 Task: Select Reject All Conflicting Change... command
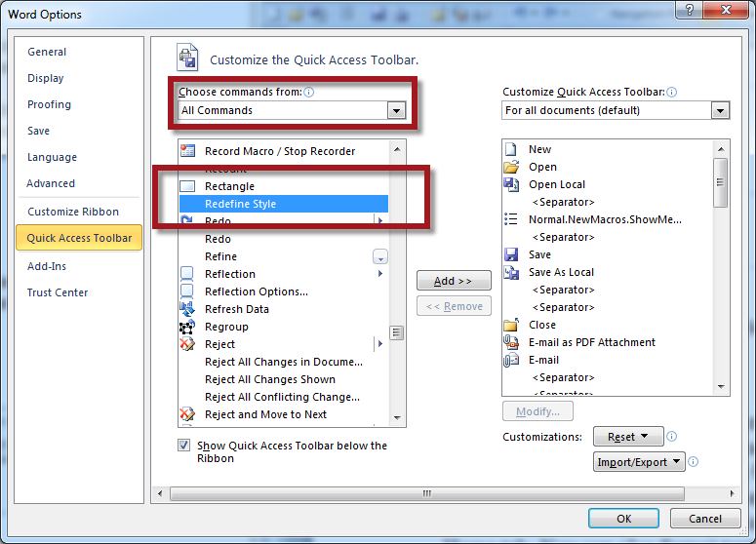[x=284, y=397]
